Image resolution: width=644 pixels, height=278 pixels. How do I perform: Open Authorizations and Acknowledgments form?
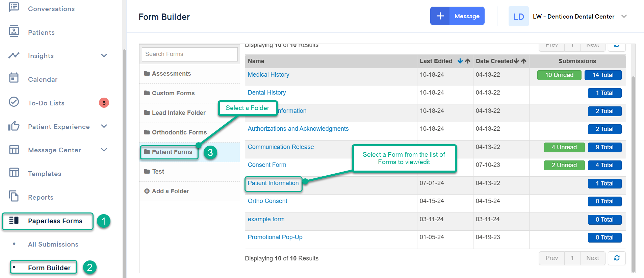[298, 129]
